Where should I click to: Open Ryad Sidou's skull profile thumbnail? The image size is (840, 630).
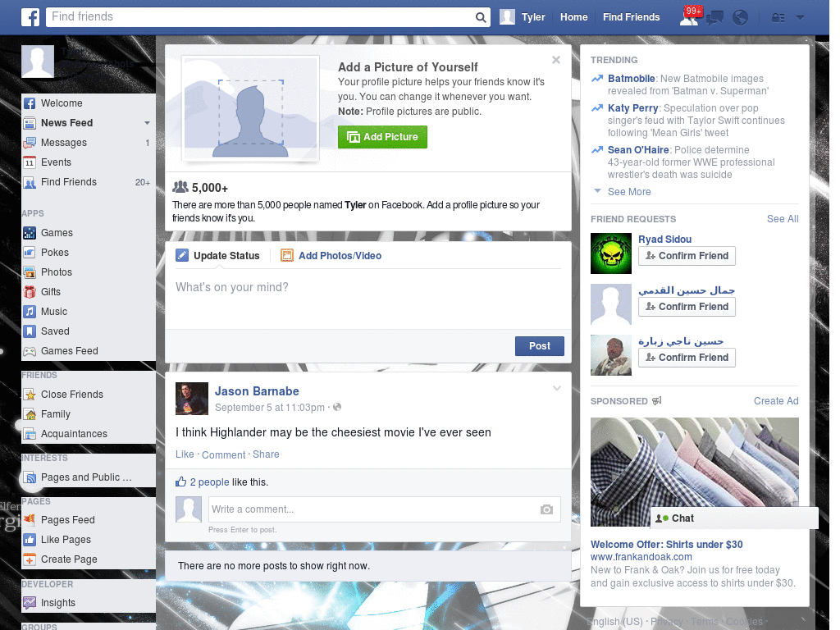[x=610, y=253]
